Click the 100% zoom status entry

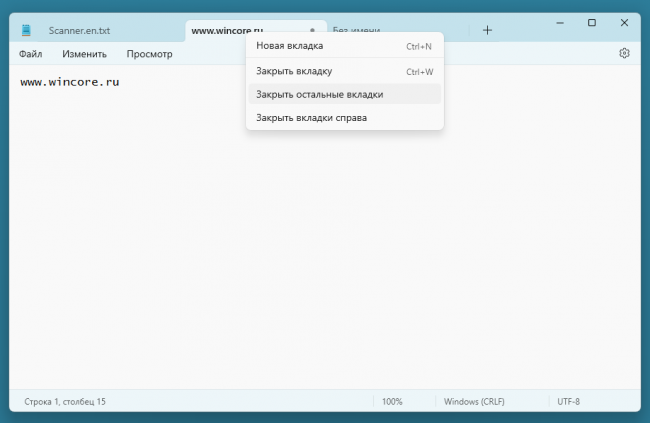point(392,401)
